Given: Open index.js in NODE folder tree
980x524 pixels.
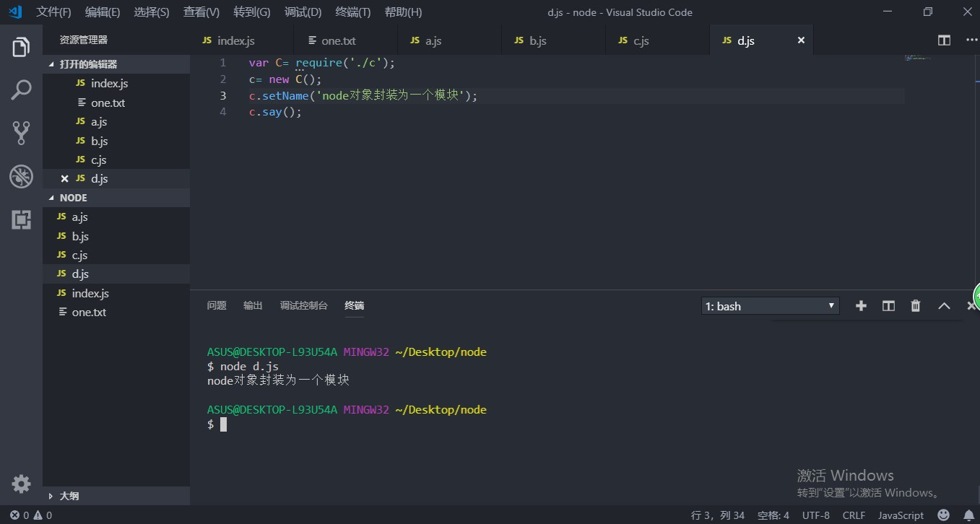Looking at the screenshot, I should coord(116,293).
